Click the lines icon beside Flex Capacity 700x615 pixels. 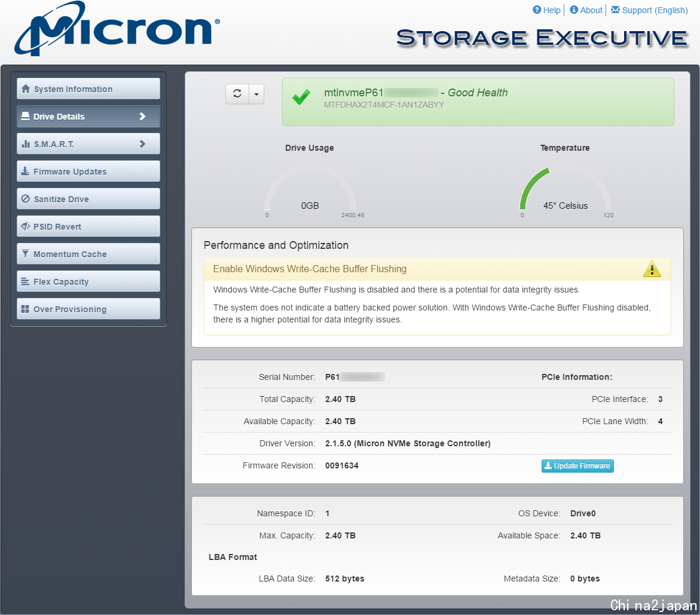pyautogui.click(x=26, y=281)
